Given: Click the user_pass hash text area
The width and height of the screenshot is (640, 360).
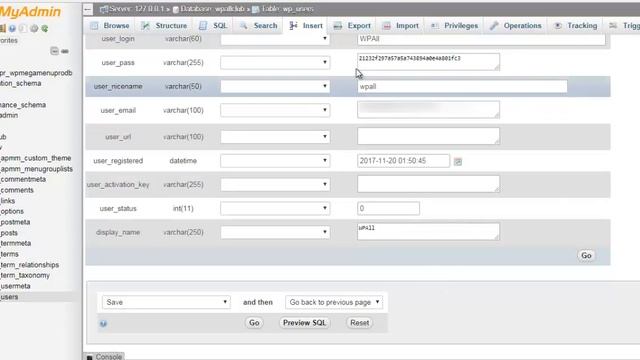Looking at the screenshot, I should [428, 62].
